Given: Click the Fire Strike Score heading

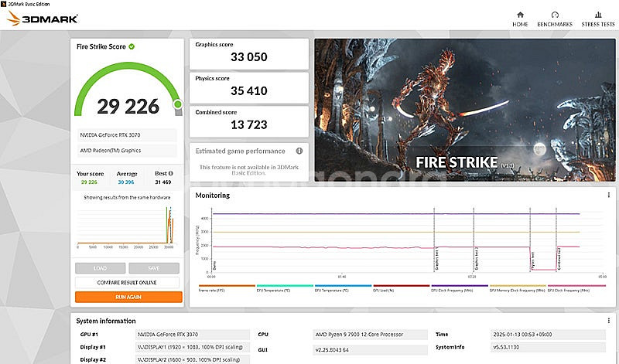Looking at the screenshot, I should click(101, 46).
